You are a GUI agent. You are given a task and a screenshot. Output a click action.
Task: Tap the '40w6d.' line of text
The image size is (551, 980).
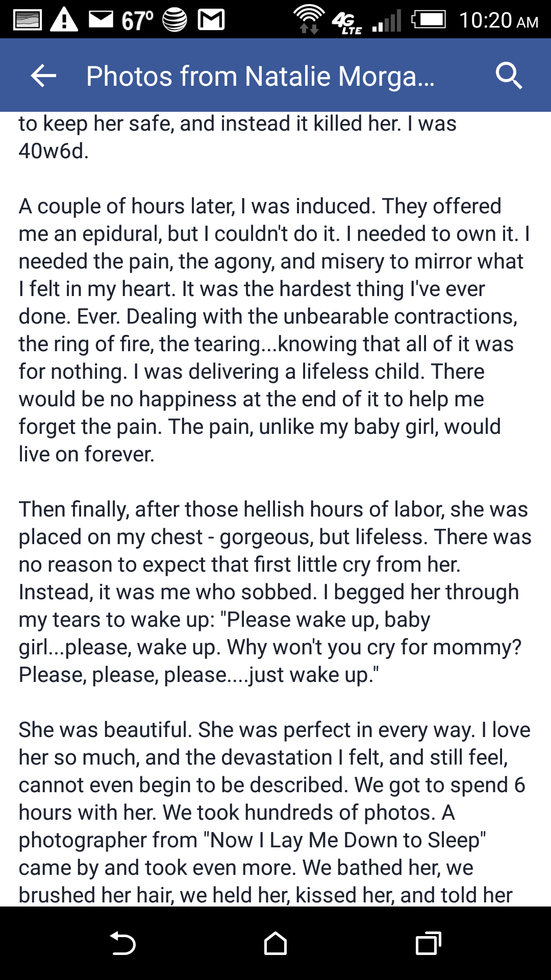click(54, 151)
